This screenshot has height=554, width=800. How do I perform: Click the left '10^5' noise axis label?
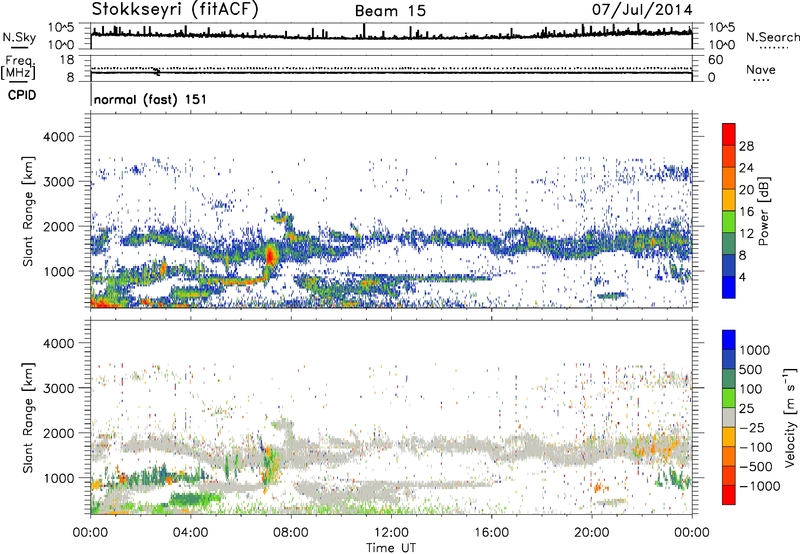pyautogui.click(x=61, y=27)
